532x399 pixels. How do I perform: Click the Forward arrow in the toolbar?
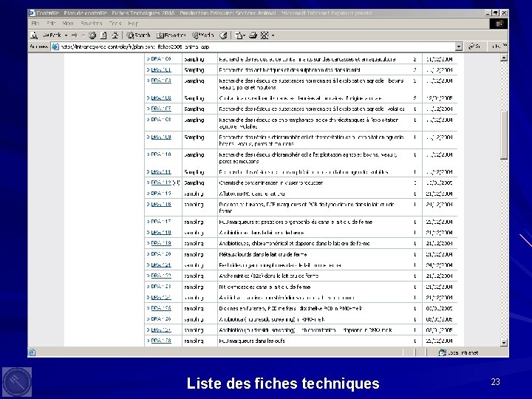click(75, 35)
